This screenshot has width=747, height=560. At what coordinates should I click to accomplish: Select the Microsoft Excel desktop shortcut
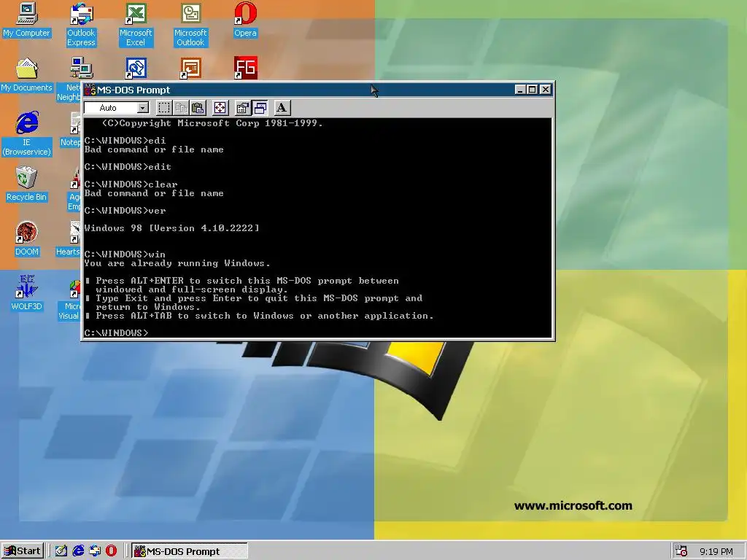pyautogui.click(x=136, y=25)
